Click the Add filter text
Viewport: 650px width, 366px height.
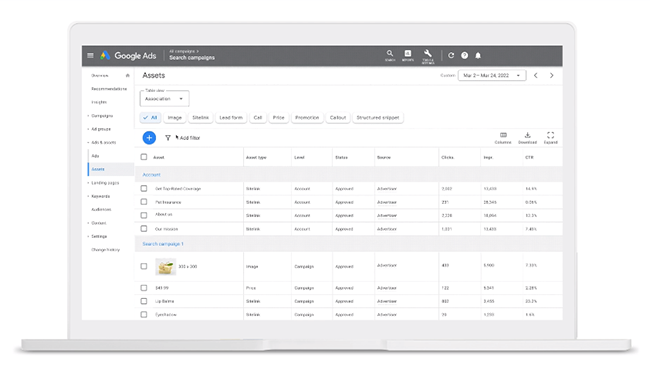pos(190,138)
